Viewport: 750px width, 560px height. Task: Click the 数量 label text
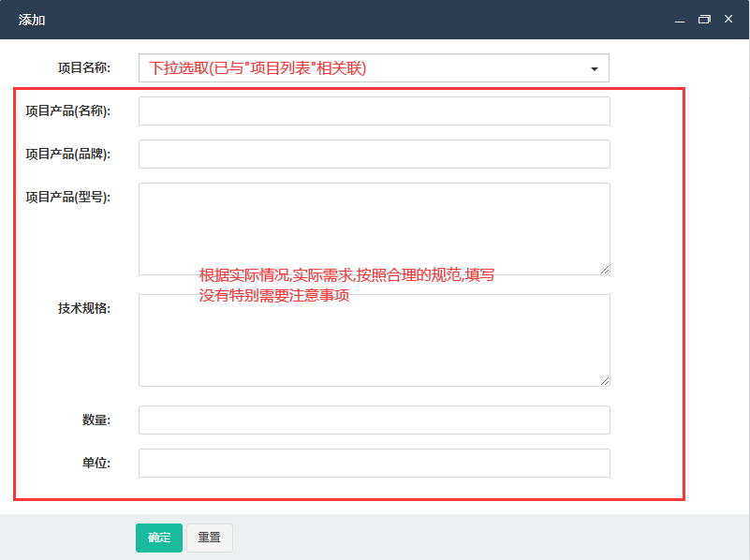[x=96, y=420]
